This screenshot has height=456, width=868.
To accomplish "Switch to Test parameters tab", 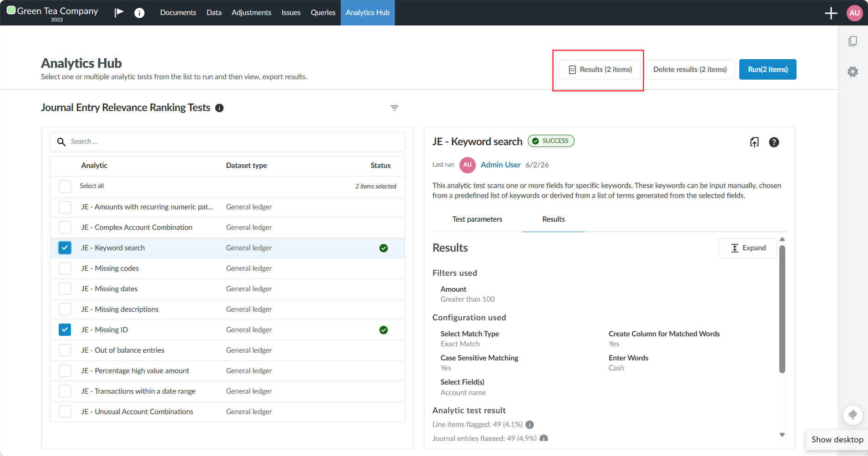I will pyautogui.click(x=477, y=219).
